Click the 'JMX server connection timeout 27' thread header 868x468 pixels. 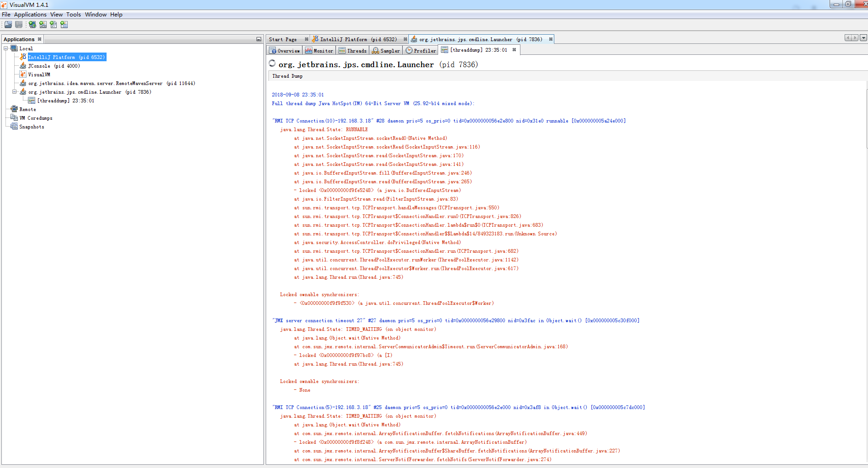[455, 320]
